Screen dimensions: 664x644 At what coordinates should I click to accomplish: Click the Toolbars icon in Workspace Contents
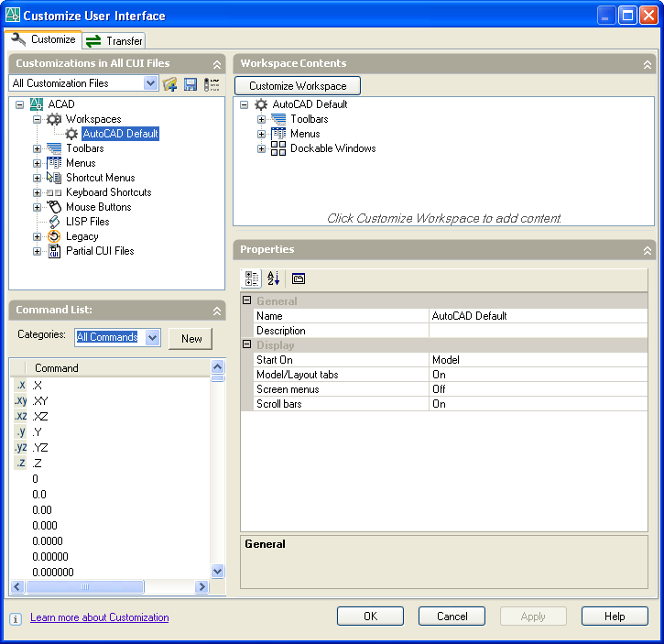278,119
